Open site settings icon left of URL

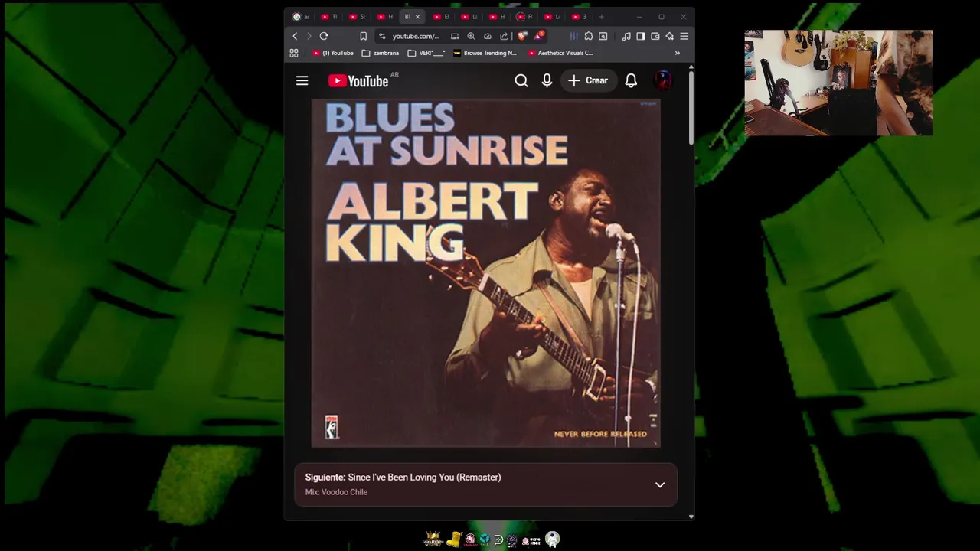coord(382,36)
